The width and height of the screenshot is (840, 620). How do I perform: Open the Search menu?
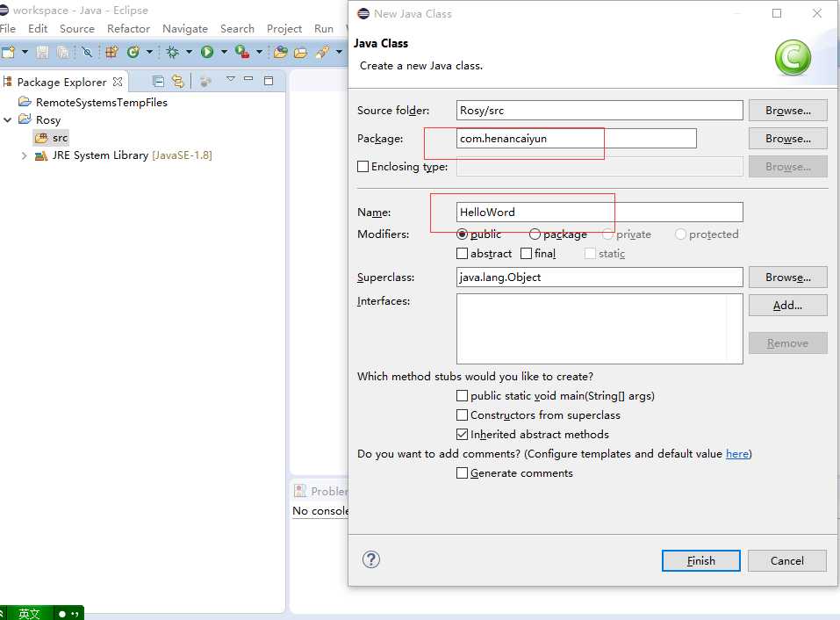pyautogui.click(x=237, y=28)
